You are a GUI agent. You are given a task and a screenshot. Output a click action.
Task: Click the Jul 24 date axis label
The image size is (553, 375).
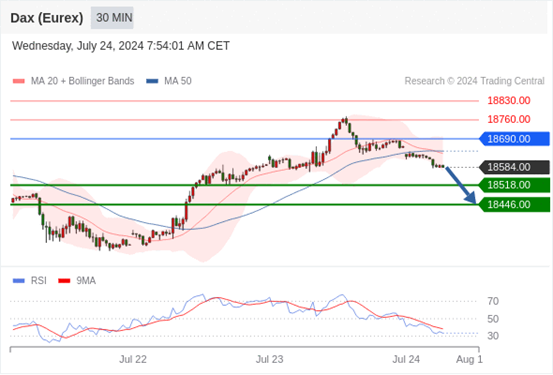point(406,359)
